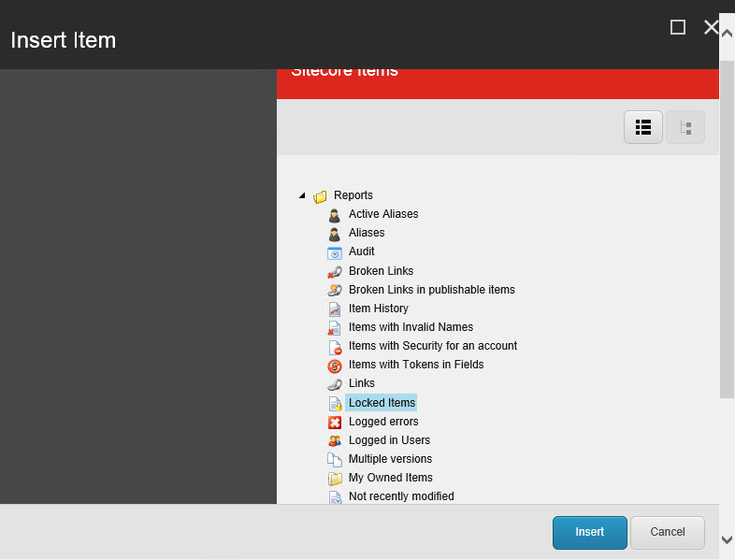Click the Broken Links chain icon

tap(334, 272)
